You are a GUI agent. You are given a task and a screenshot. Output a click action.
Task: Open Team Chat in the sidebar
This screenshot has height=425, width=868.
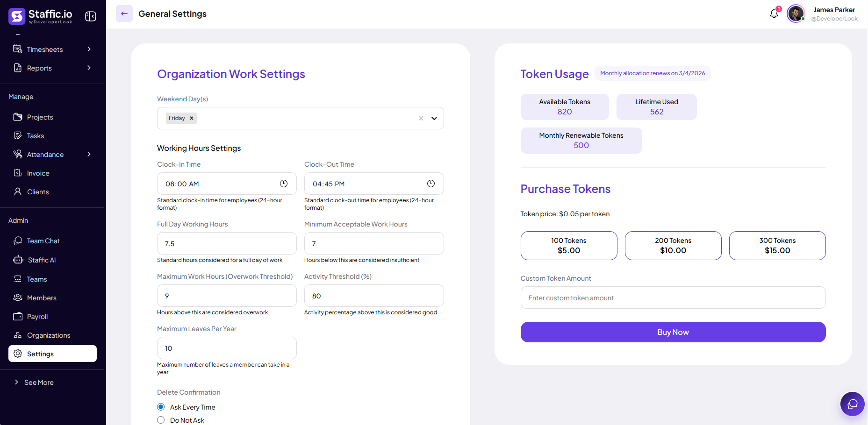tap(52, 241)
